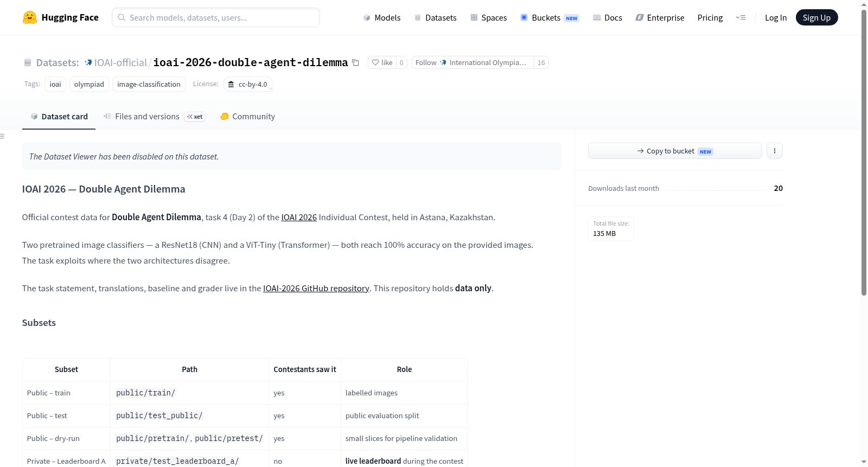Open the IOAI-2026 GitHub repository link
The height and width of the screenshot is (467, 868).
coord(316,289)
